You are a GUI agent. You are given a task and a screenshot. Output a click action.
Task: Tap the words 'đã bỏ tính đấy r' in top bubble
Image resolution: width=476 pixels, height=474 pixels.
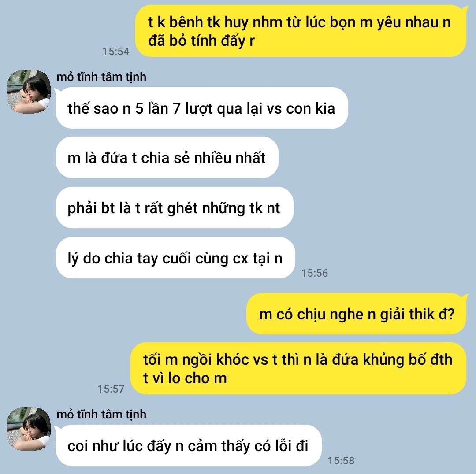pyautogui.click(x=201, y=41)
